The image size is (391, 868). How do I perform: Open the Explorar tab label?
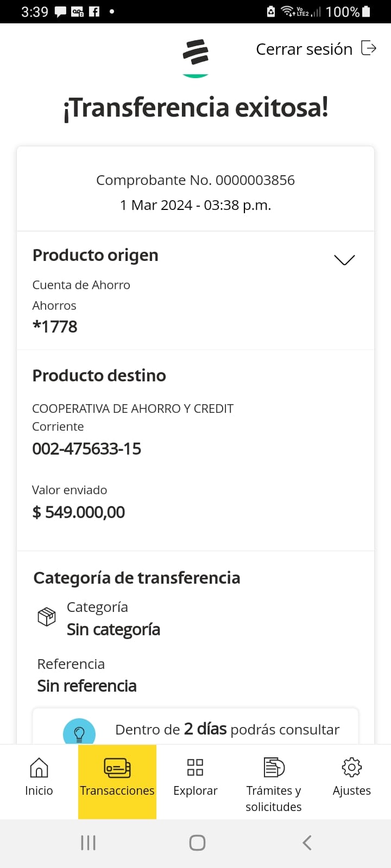(195, 791)
